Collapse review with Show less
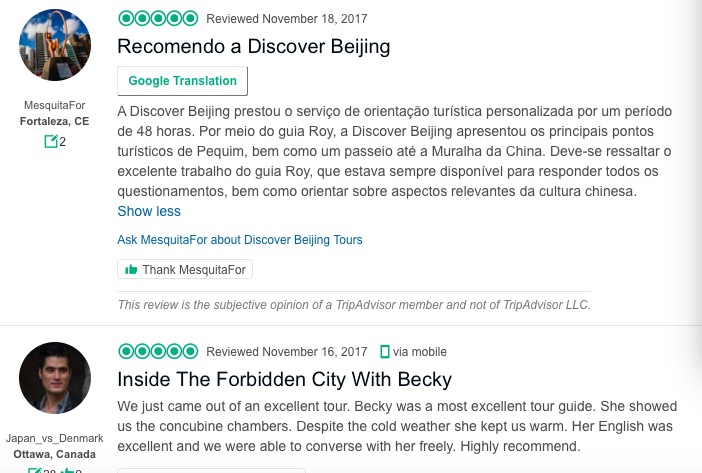This screenshot has height=473, width=702. tap(149, 211)
